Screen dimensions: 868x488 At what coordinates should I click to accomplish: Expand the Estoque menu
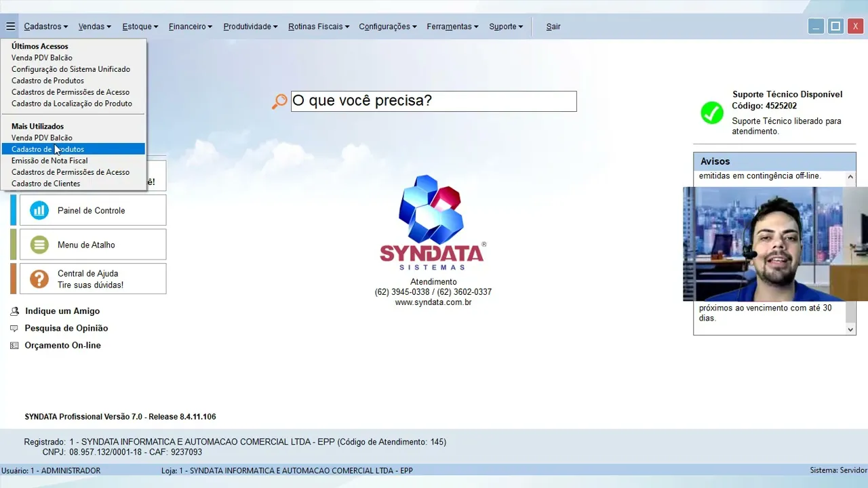[140, 26]
